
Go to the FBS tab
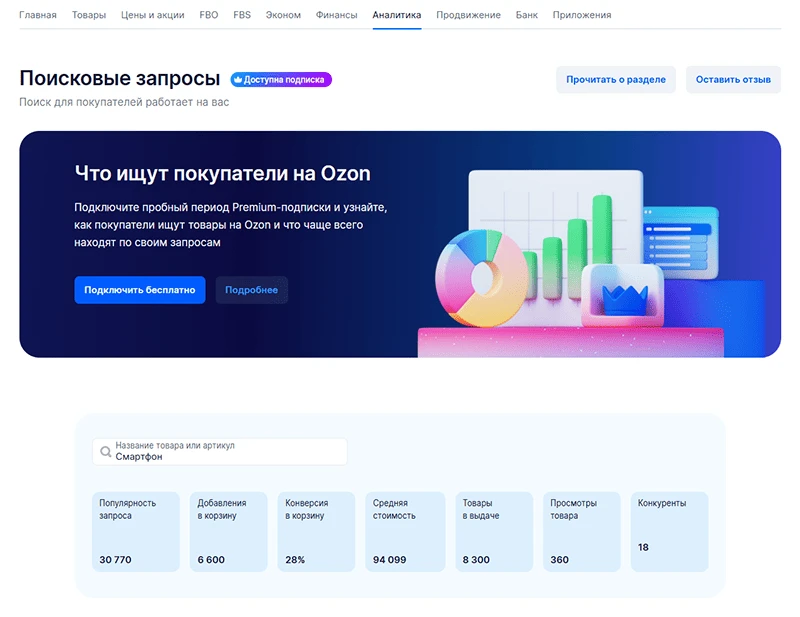tap(242, 15)
